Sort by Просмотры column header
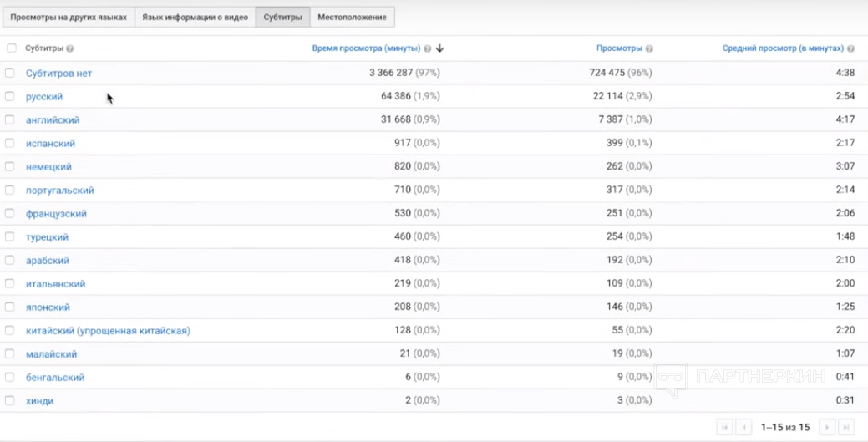This screenshot has height=442, width=868. 619,48
